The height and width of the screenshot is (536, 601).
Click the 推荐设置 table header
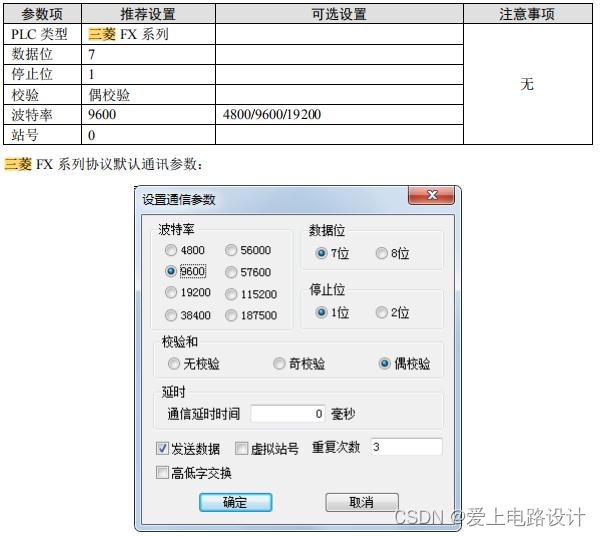[x=148, y=14]
